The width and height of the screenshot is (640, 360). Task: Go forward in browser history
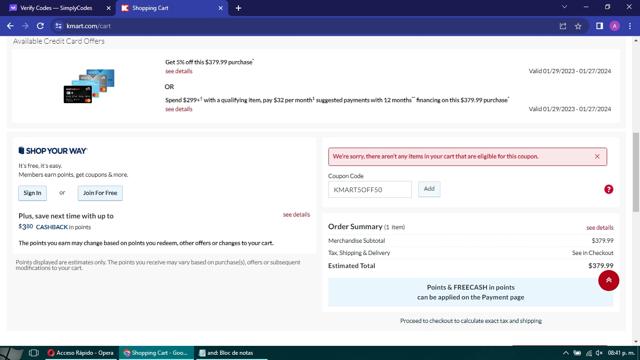[25, 26]
